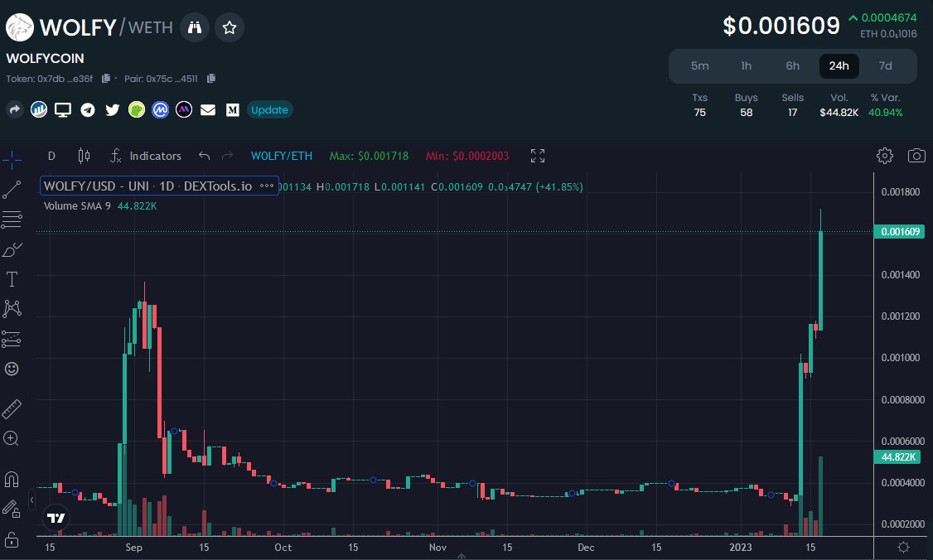This screenshot has width=933, height=560.
Task: Click the WOLFY/USD chart legend title
Action: (x=147, y=186)
